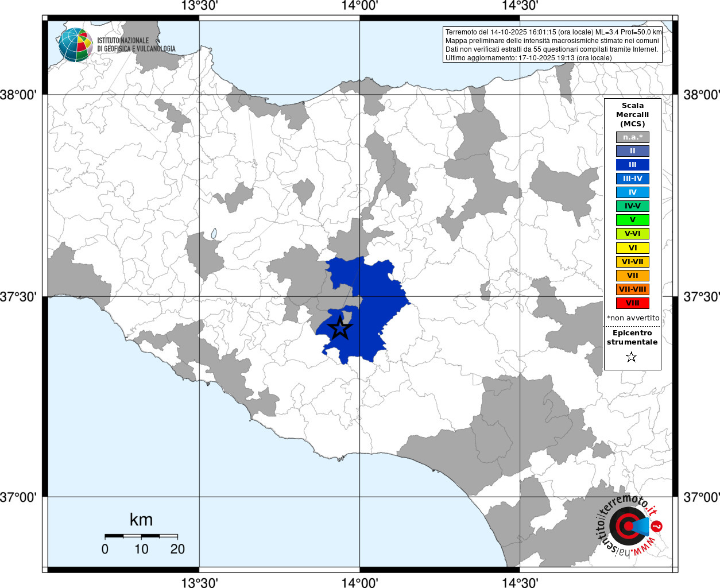Click the haisentitoilterremoto.it circular logo
This screenshot has width=720, height=588.
click(x=627, y=525)
